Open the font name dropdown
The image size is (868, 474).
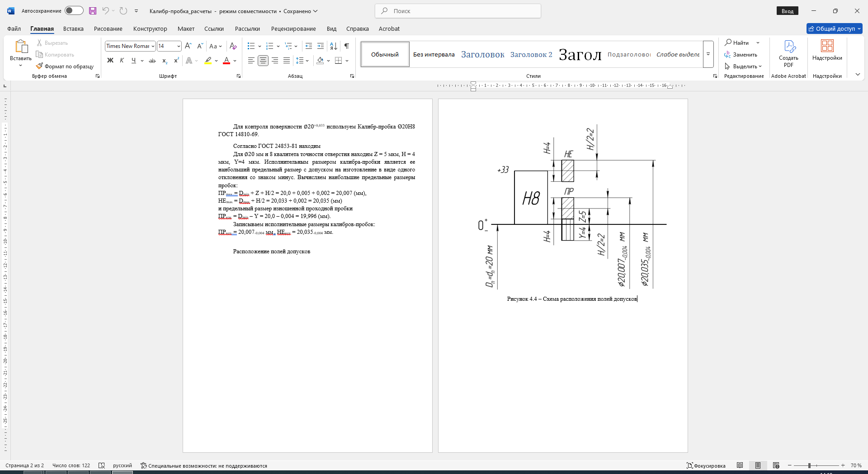point(153,46)
